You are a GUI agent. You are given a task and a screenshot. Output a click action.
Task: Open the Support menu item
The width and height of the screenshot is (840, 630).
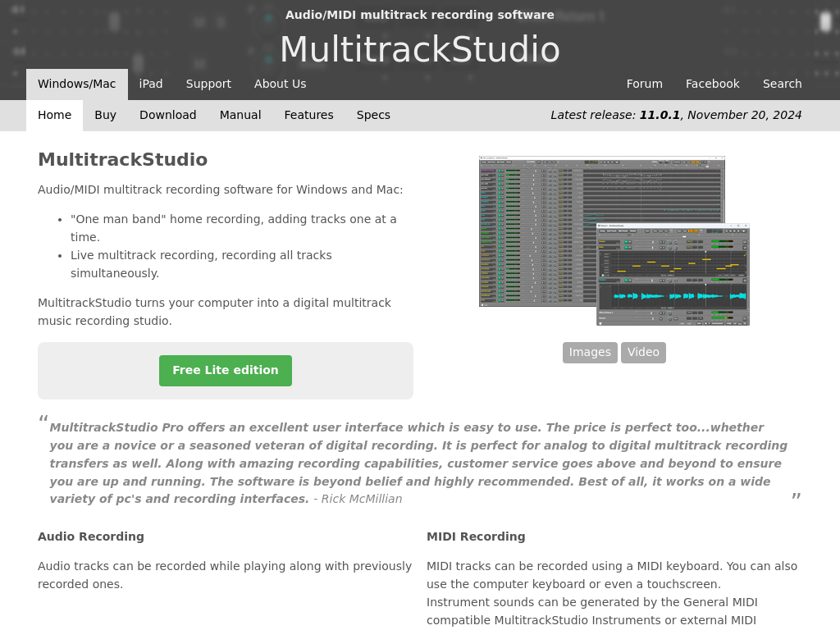coord(208,84)
